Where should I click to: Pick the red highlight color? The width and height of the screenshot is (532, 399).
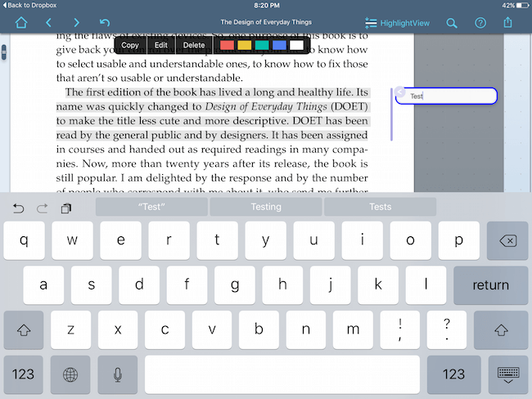(x=227, y=45)
